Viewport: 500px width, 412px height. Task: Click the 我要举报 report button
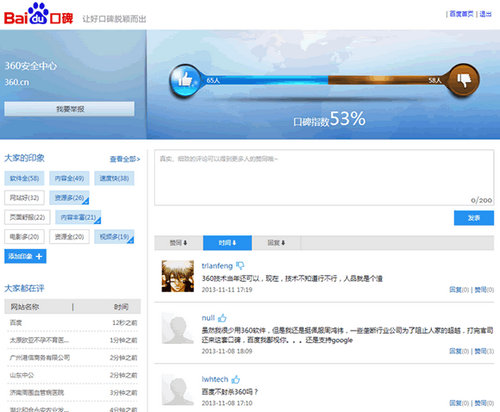click(69, 109)
